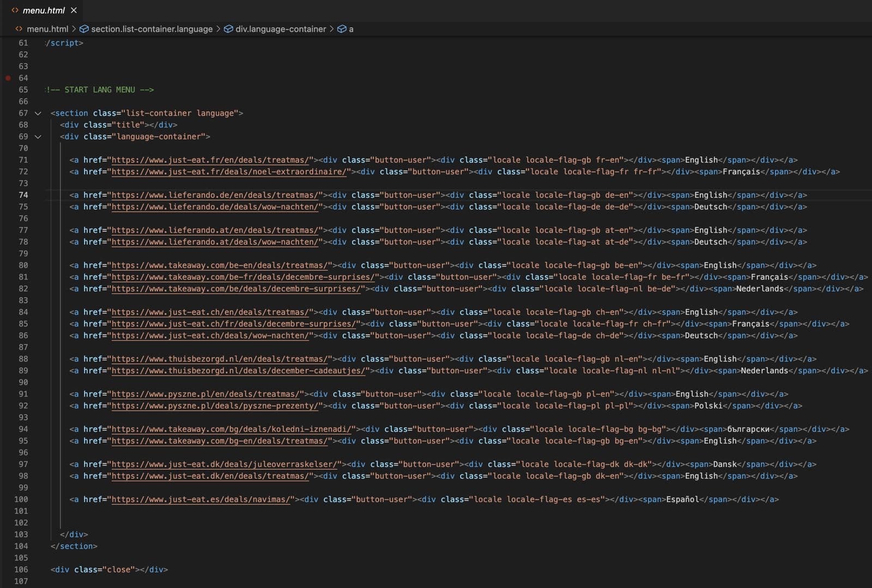Click the menu.html breadcrumb

[x=47, y=29]
